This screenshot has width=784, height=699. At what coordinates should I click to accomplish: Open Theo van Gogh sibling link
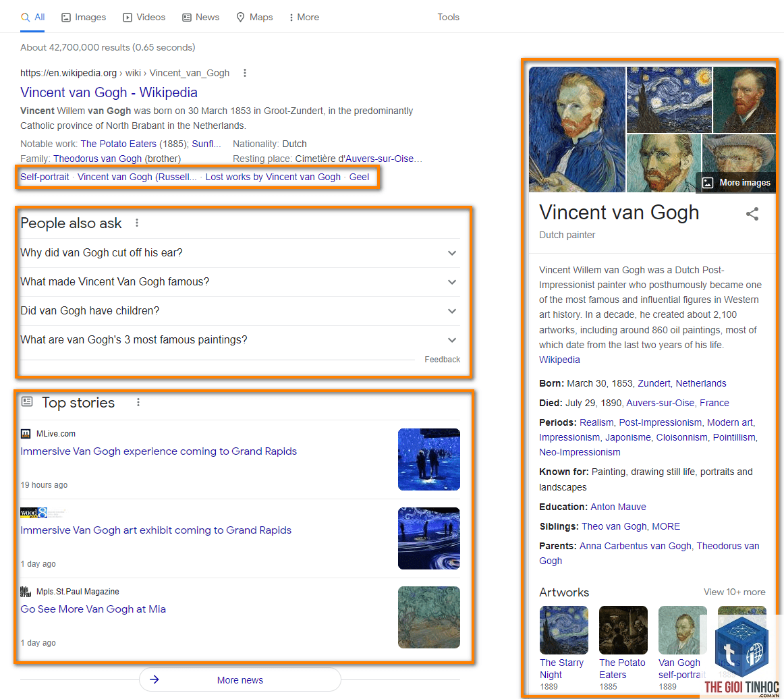click(x=614, y=526)
